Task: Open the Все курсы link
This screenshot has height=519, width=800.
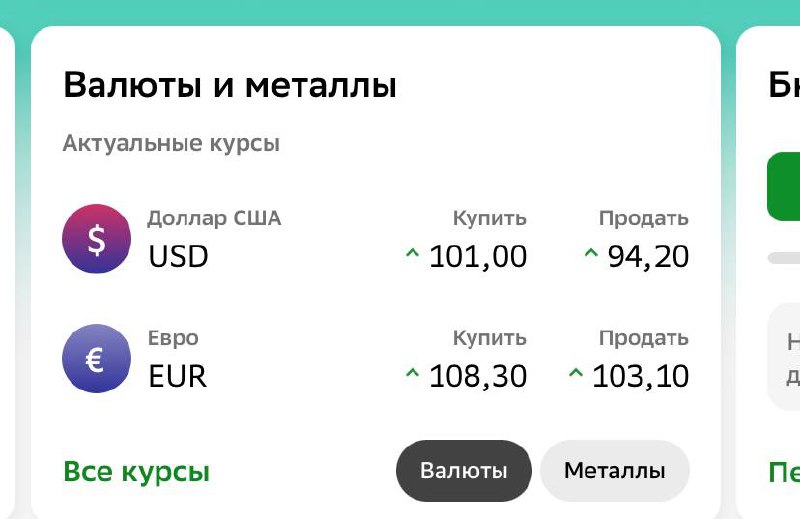Action: tap(136, 471)
